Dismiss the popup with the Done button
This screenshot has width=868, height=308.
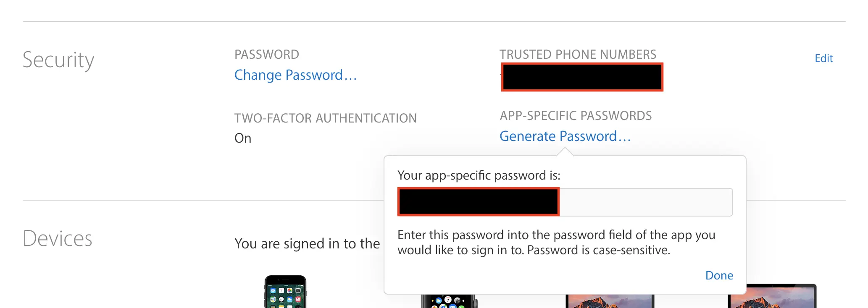tap(719, 275)
